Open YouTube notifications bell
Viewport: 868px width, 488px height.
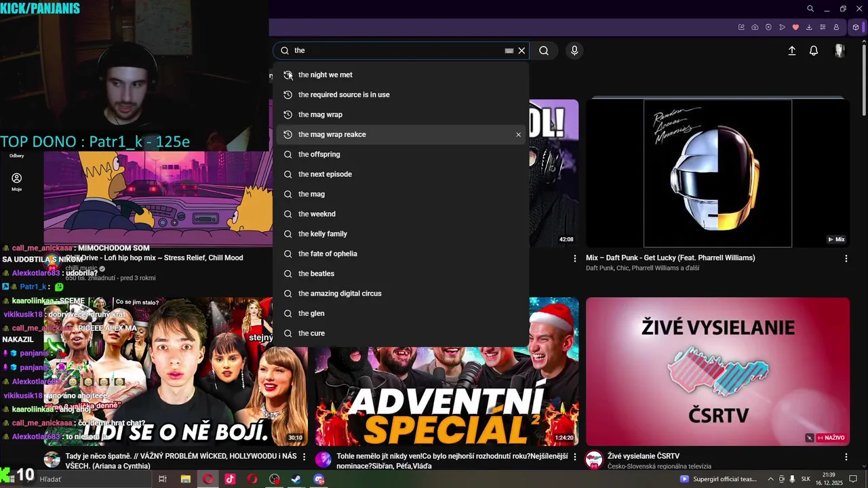point(814,51)
